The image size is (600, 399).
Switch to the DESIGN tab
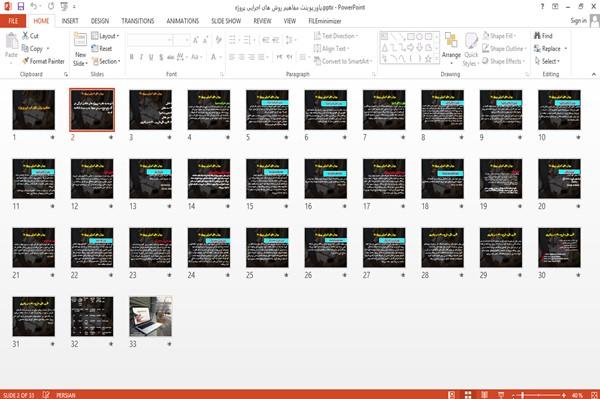click(100, 21)
